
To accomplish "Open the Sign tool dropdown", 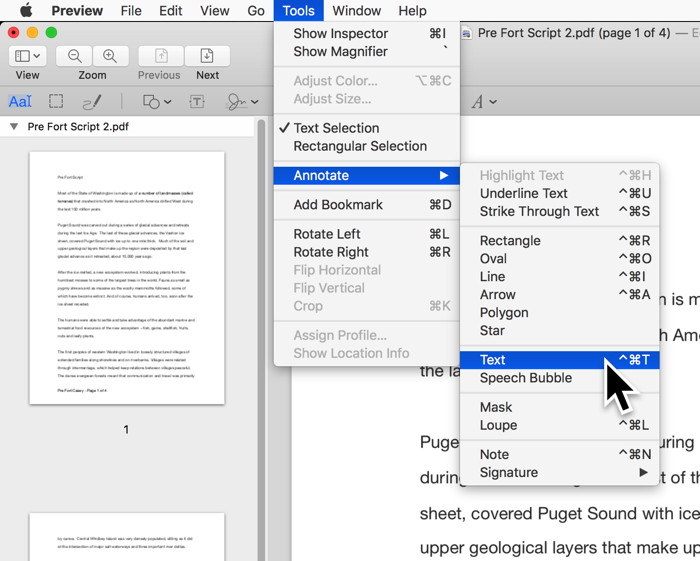I will [242, 102].
